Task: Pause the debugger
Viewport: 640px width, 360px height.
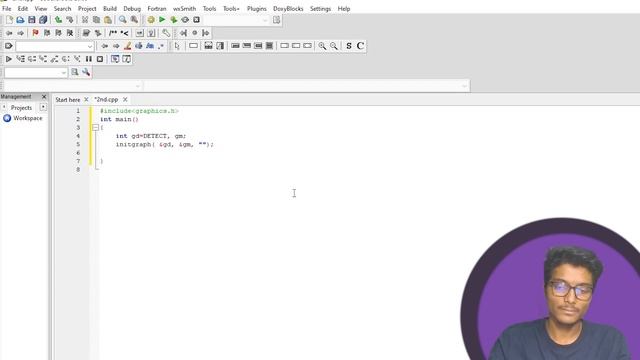Action: [x=89, y=59]
